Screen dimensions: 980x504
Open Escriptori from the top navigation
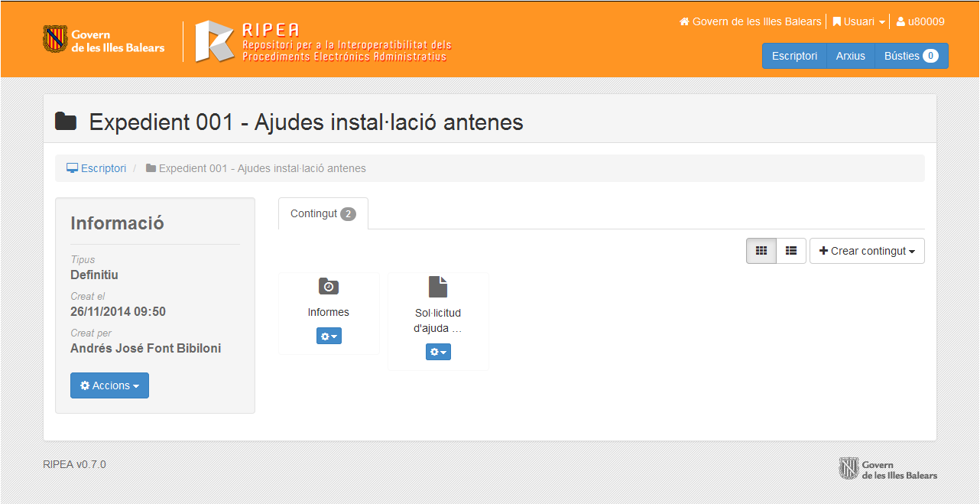(794, 56)
